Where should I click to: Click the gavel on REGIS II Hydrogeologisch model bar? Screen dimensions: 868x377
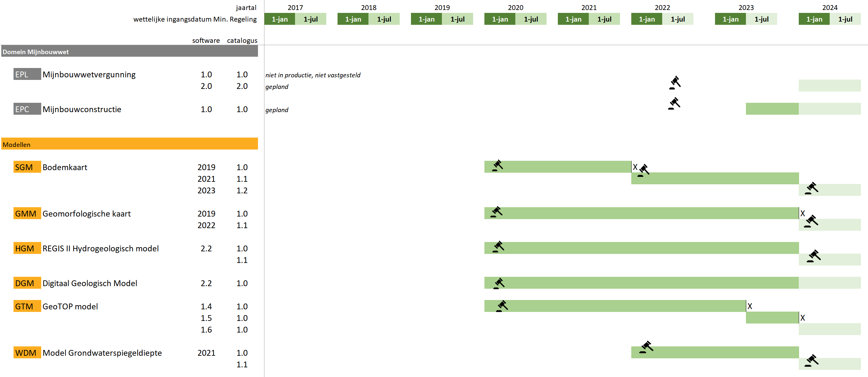498,247
